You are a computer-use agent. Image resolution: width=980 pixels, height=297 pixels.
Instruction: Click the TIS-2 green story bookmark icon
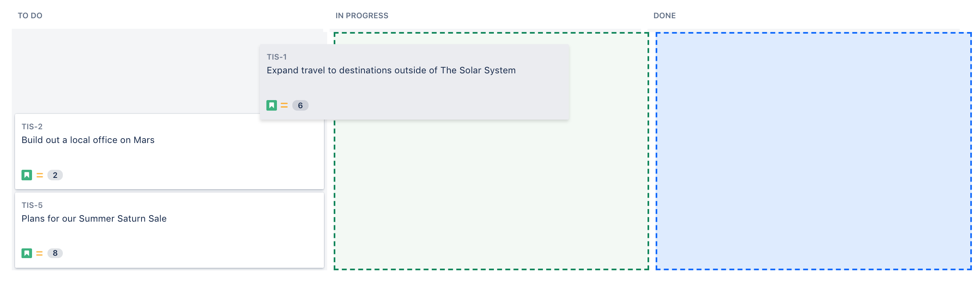tap(27, 175)
